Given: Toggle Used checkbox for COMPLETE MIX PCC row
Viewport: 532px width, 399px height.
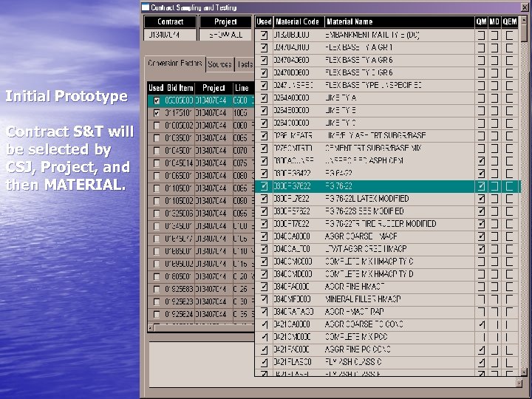Looking at the screenshot, I should pyautogui.click(x=264, y=337).
